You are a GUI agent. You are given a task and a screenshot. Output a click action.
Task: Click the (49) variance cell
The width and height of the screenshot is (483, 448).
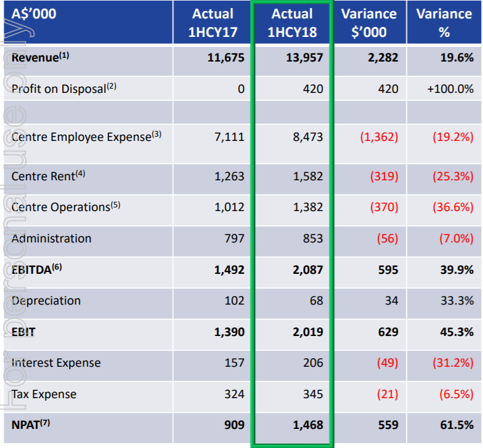pyautogui.click(x=388, y=363)
